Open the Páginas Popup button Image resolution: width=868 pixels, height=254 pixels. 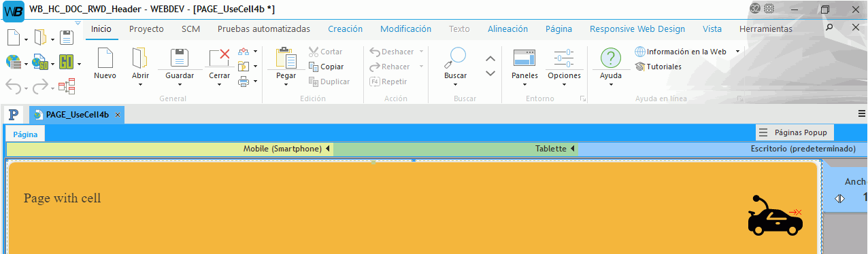795,132
